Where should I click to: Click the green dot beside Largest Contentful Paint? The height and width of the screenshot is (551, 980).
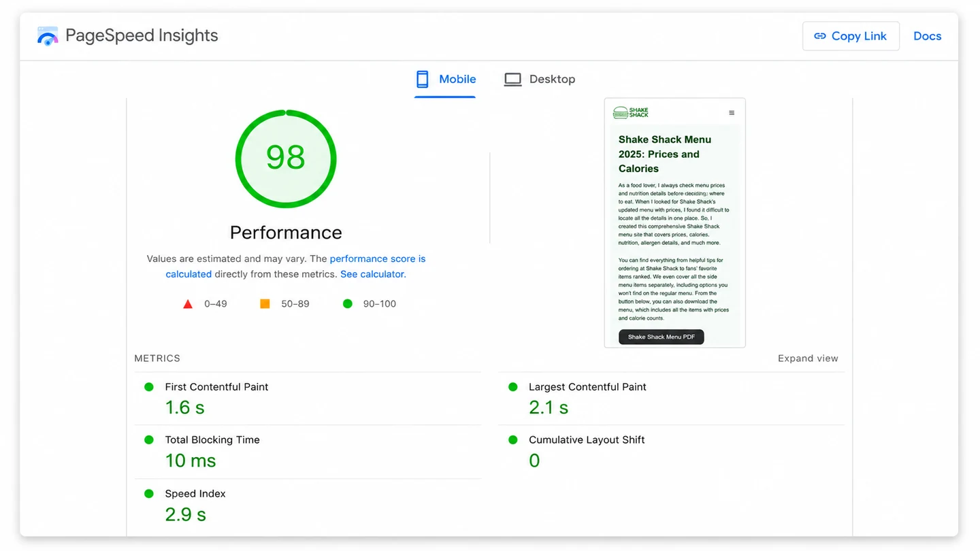[x=513, y=386]
